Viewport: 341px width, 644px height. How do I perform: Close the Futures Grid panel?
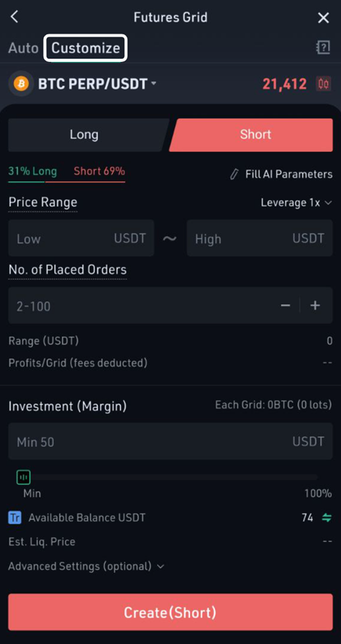coord(323,18)
